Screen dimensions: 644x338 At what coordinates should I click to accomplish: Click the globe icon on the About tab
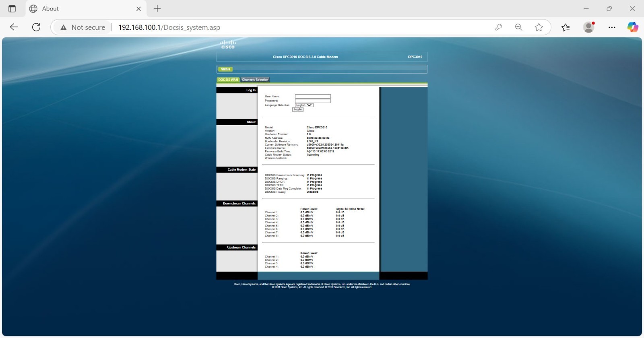click(33, 8)
